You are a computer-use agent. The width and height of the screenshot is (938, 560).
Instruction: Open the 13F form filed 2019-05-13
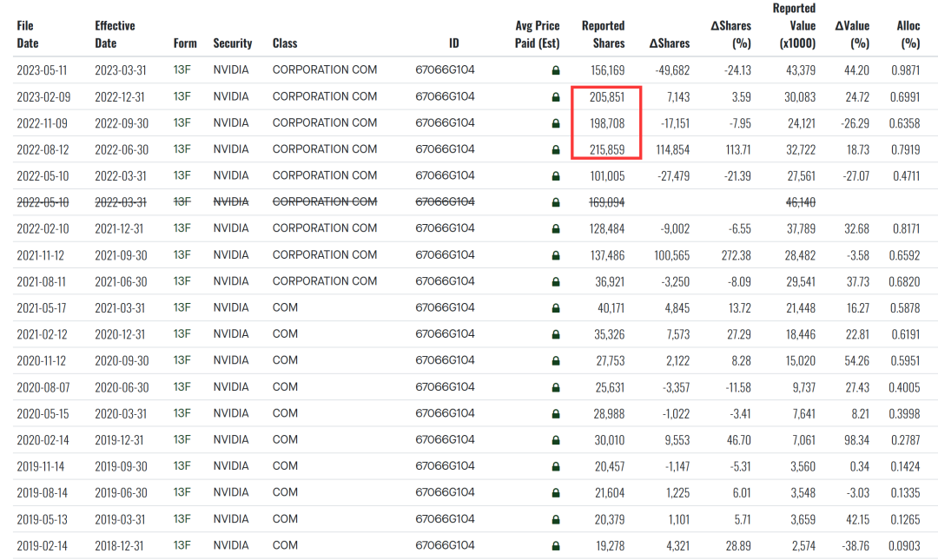pyautogui.click(x=182, y=518)
